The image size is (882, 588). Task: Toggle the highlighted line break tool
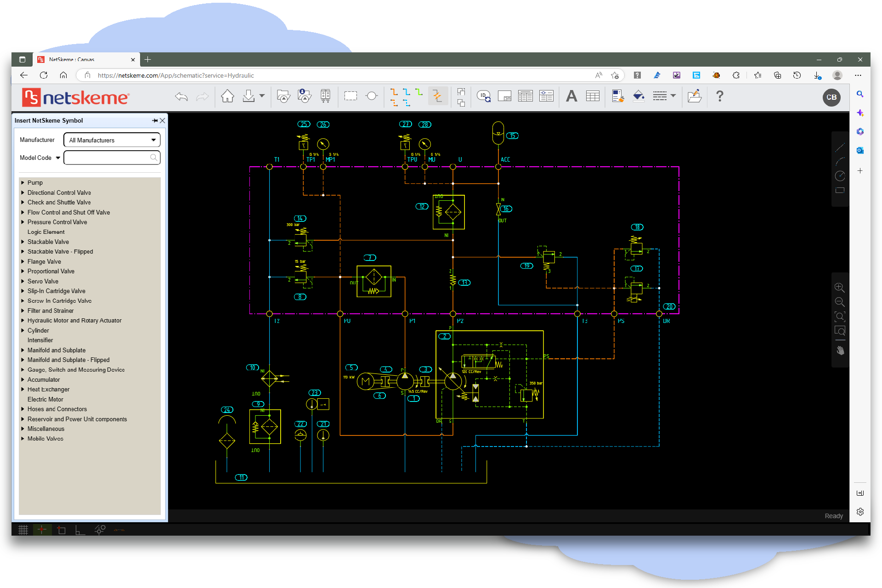click(x=437, y=96)
